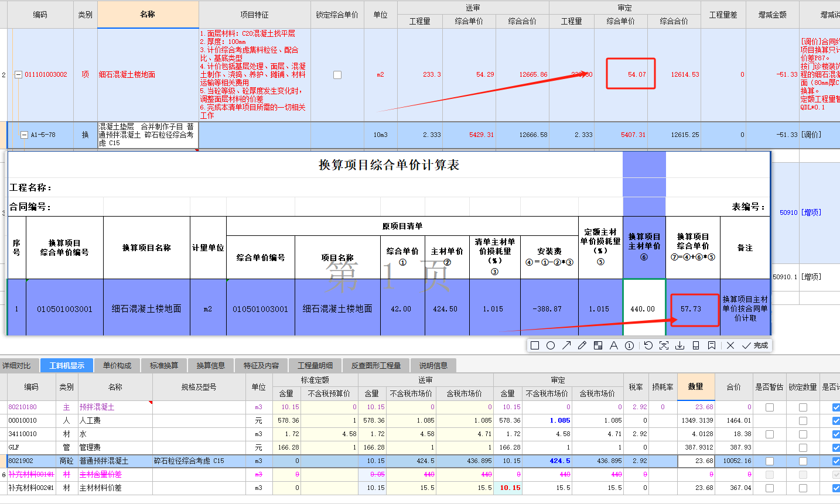Toggle 是否暂估 checkbox for 主材材料价差 row

click(x=770, y=488)
